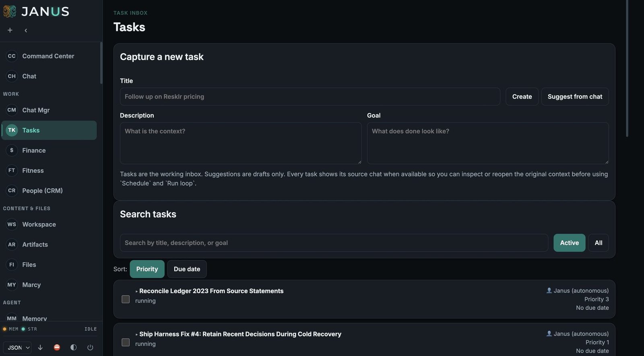Click the Search tasks input field
This screenshot has width=644, height=356.
(x=334, y=243)
